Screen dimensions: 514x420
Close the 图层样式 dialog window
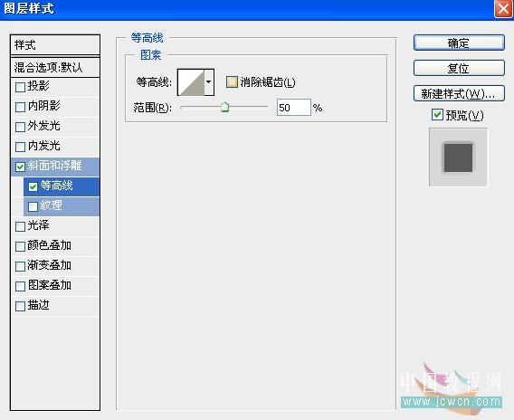[x=503, y=9]
